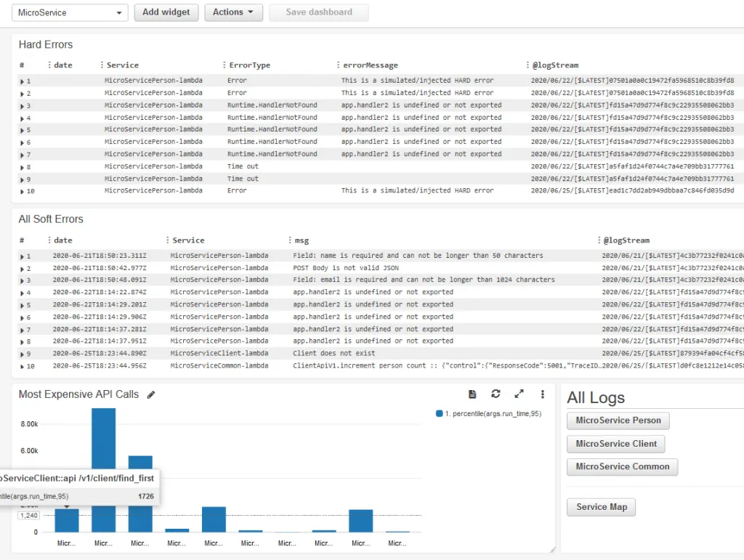Refresh the Most Expensive API Calls widget
The width and height of the screenshot is (744, 560).
coord(496,394)
